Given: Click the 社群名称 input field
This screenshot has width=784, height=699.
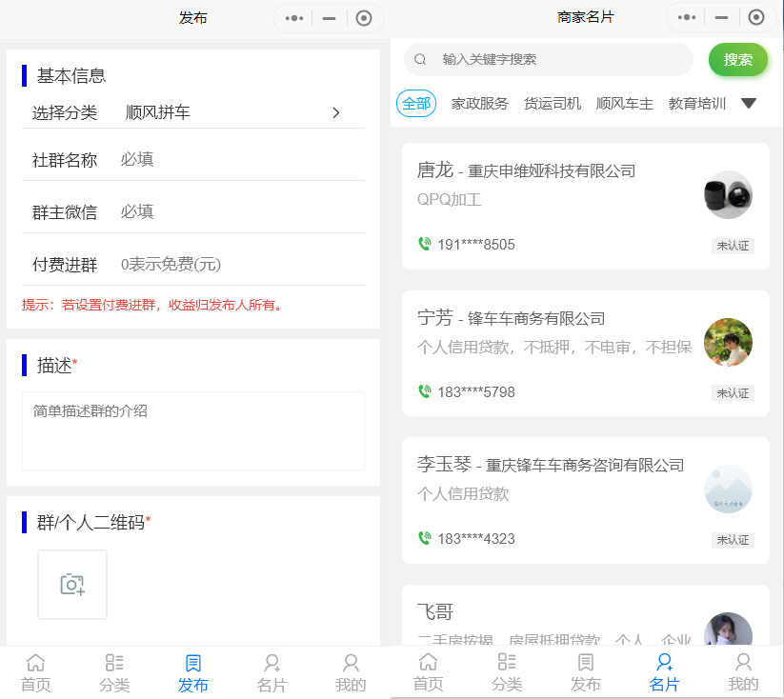Looking at the screenshot, I should (238, 159).
